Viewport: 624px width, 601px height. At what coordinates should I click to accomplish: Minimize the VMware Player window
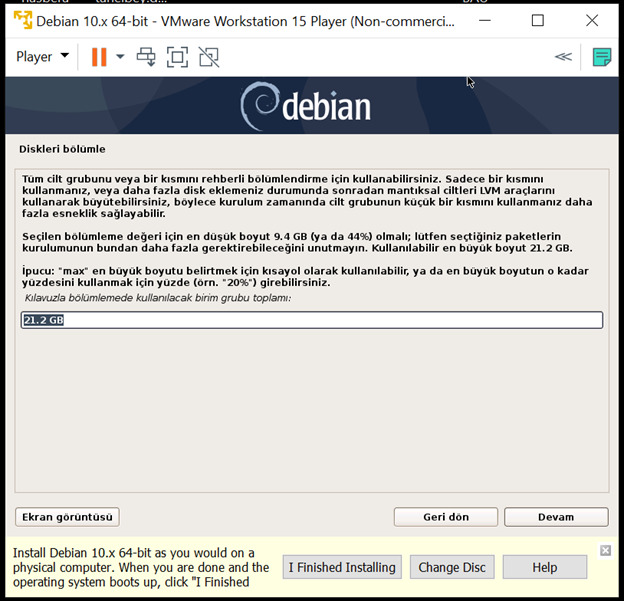pos(484,20)
